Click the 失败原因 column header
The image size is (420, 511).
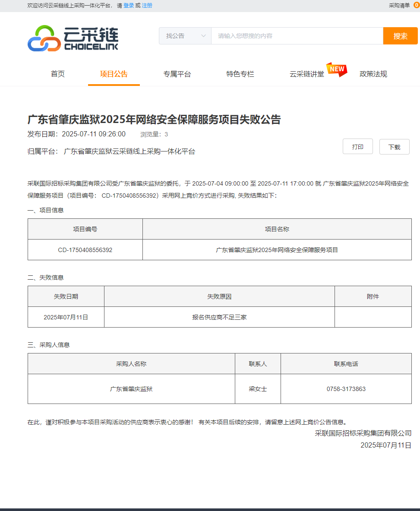tap(219, 297)
